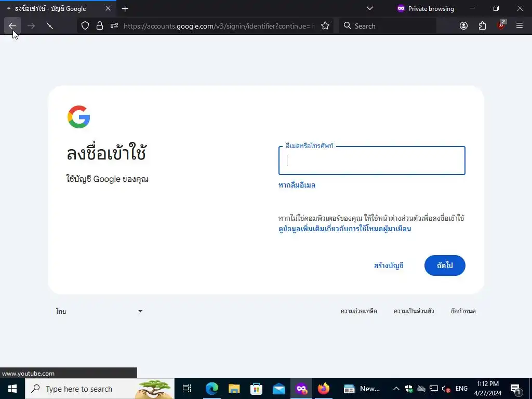Open Firefox from taskbar
532x399 pixels.
pyautogui.click(x=324, y=389)
